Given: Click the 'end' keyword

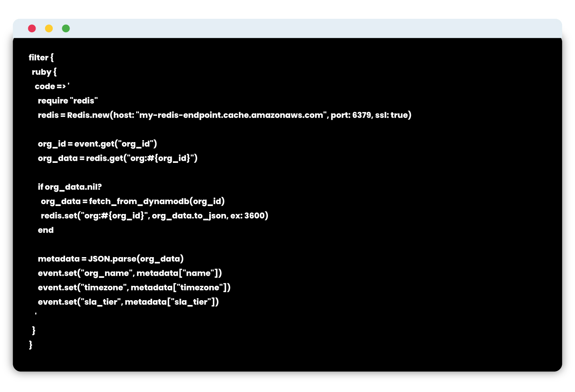Looking at the screenshot, I should point(46,230).
